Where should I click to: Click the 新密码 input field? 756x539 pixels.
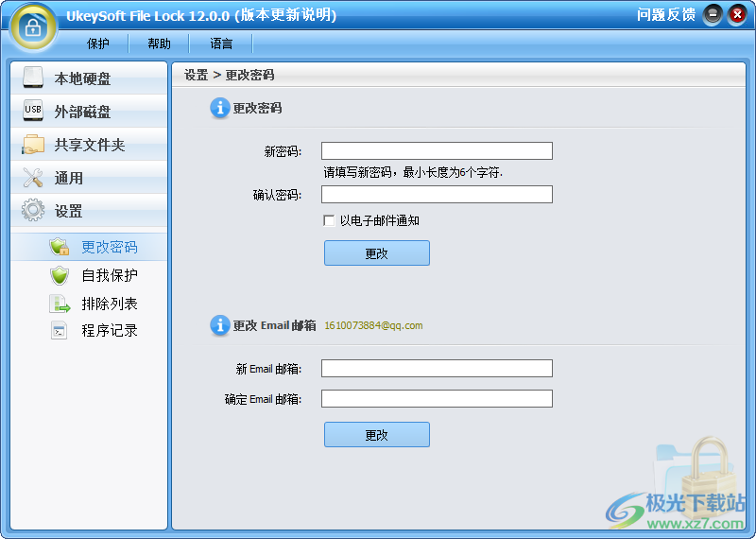437,150
